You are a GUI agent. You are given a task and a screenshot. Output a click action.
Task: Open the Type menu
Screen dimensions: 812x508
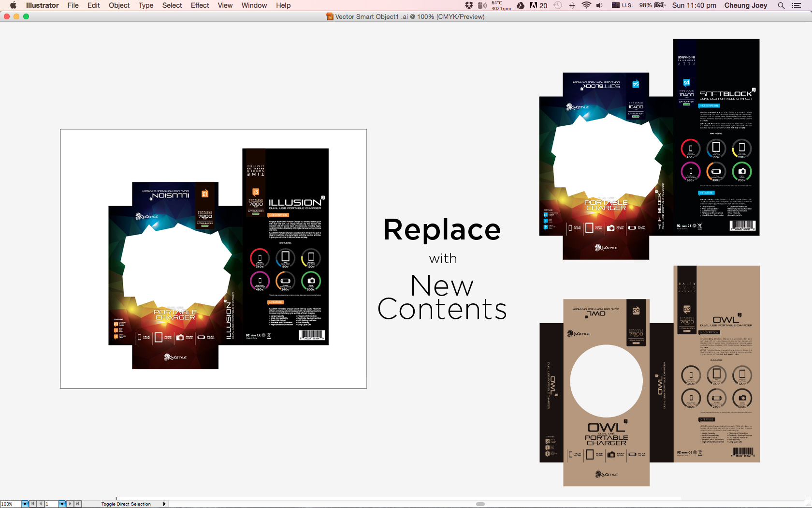[x=146, y=5]
